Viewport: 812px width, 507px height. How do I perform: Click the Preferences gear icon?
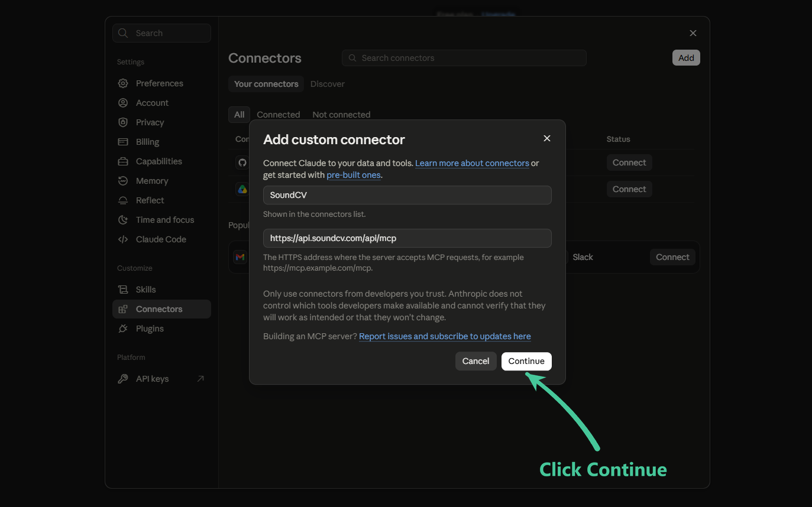(x=123, y=83)
